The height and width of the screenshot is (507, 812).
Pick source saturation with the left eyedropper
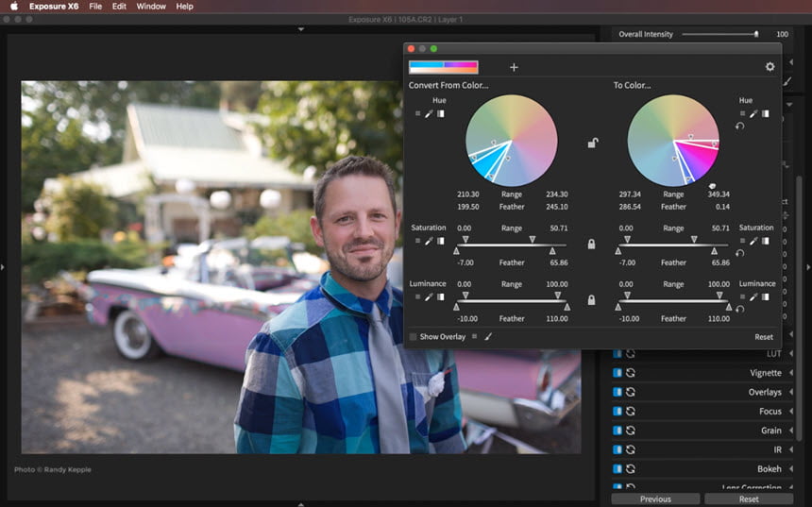[429, 241]
